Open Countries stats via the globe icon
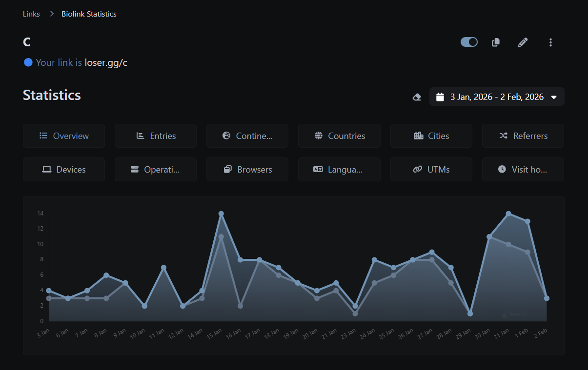The image size is (588, 370). [318, 136]
